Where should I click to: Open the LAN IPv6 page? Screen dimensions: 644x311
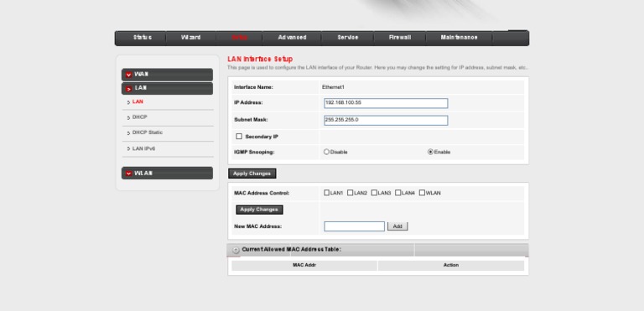click(x=143, y=148)
